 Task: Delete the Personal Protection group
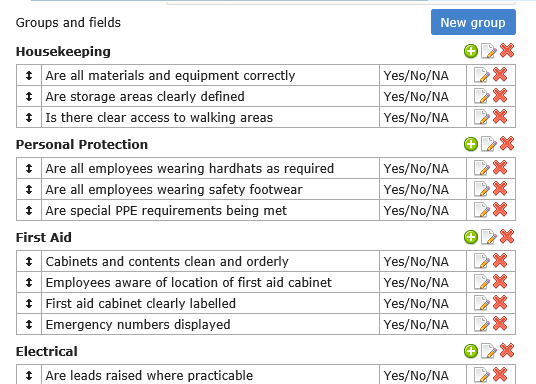(507, 144)
